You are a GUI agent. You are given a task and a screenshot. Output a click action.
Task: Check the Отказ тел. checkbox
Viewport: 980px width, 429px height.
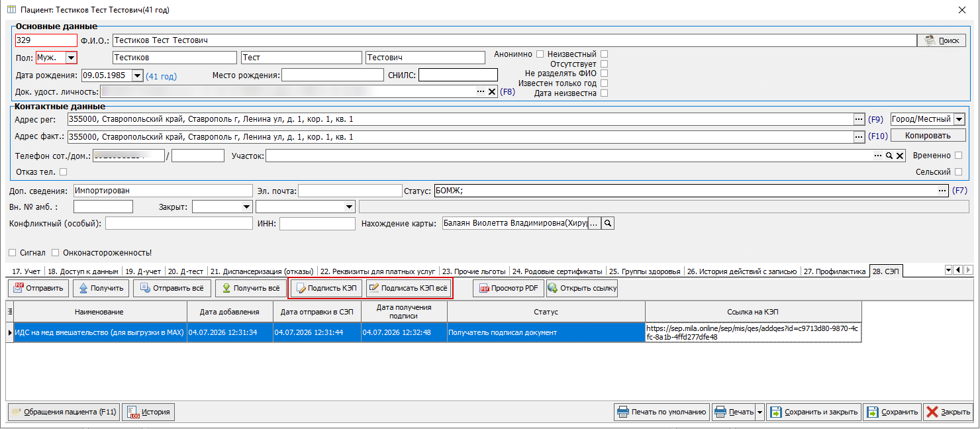tap(64, 172)
